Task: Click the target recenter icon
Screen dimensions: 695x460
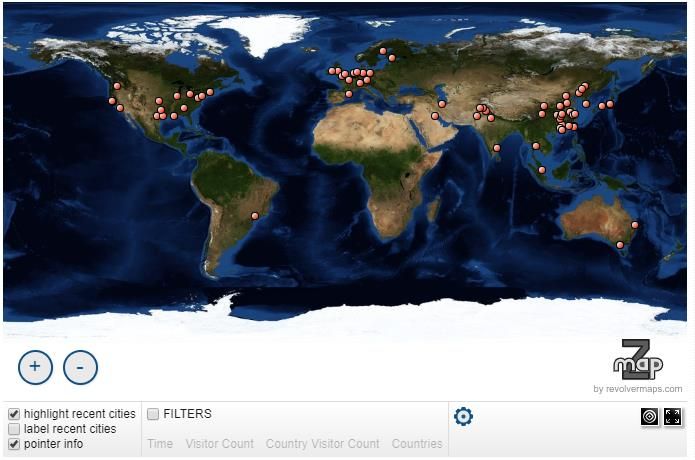Action: (649, 417)
